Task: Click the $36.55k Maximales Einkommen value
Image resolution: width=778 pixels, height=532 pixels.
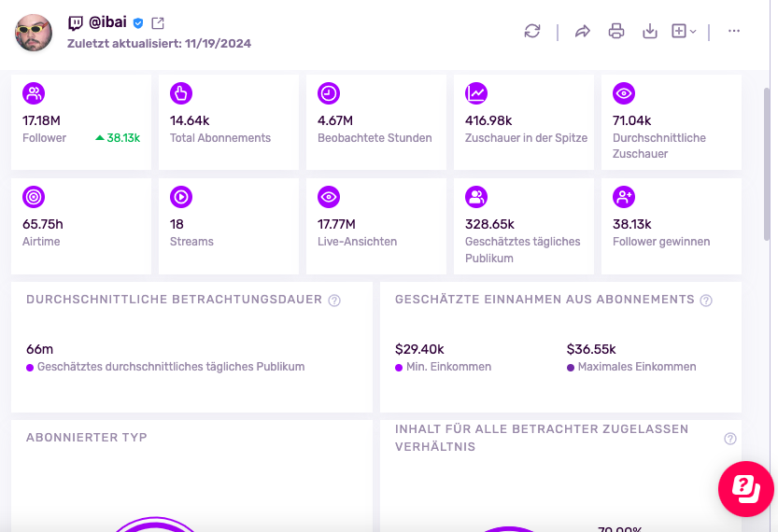Action: click(x=591, y=349)
